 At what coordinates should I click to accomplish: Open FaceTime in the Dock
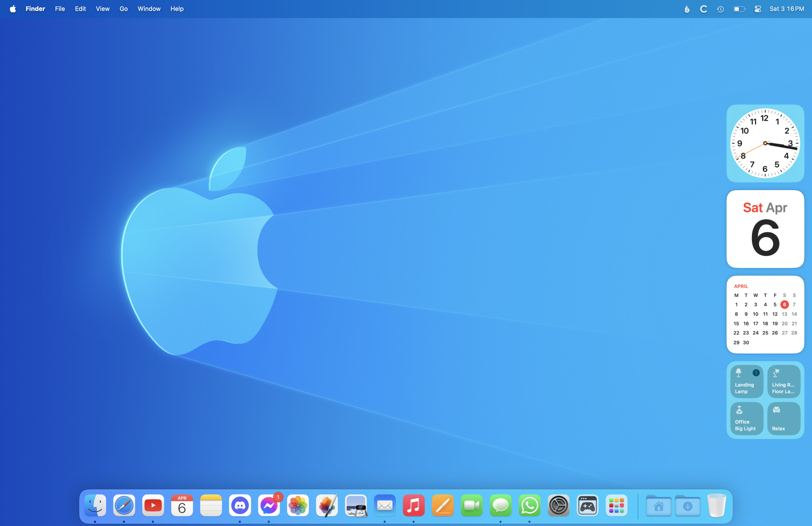pyautogui.click(x=472, y=506)
